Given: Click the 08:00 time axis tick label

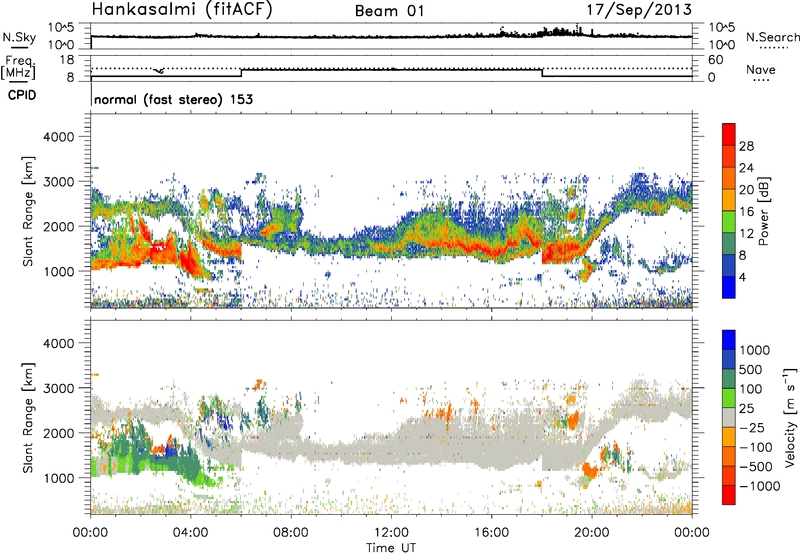Looking at the screenshot, I should coord(291,533).
